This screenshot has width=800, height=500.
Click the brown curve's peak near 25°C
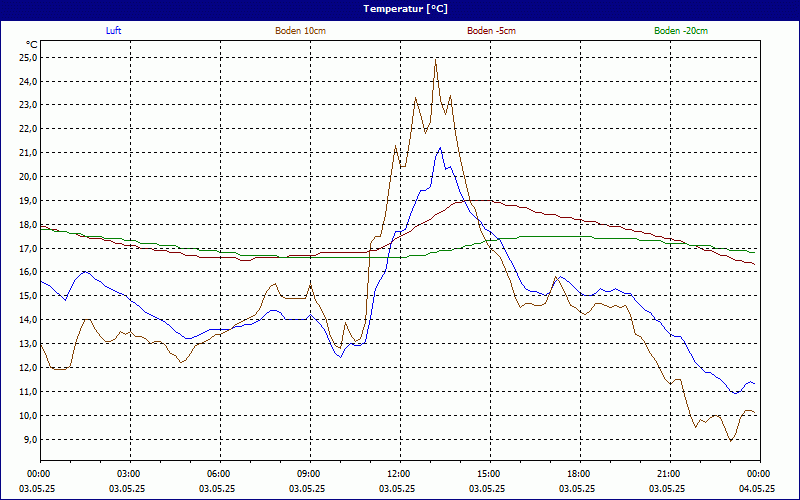point(435,60)
